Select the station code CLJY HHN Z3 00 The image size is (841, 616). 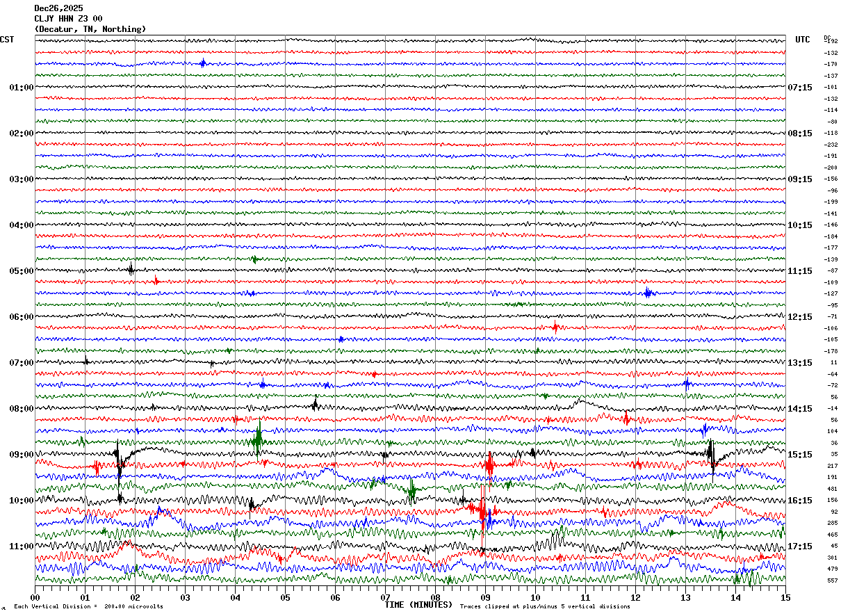68,19
